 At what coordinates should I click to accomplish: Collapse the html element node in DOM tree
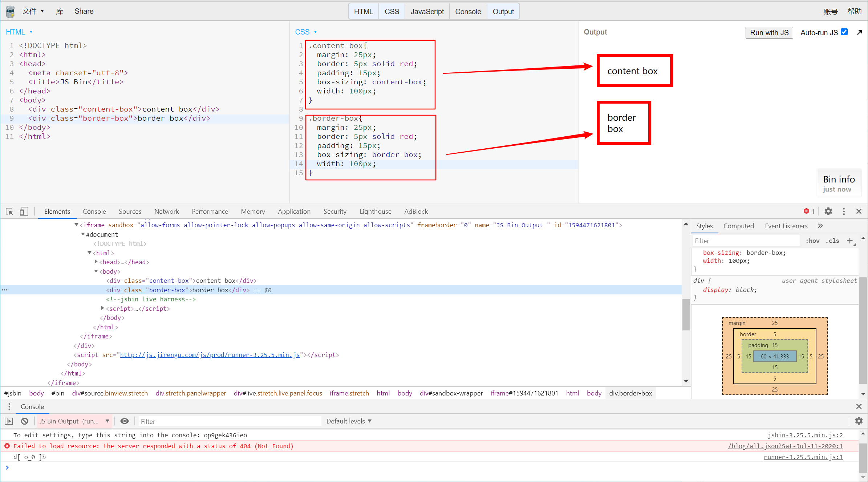[x=90, y=253]
